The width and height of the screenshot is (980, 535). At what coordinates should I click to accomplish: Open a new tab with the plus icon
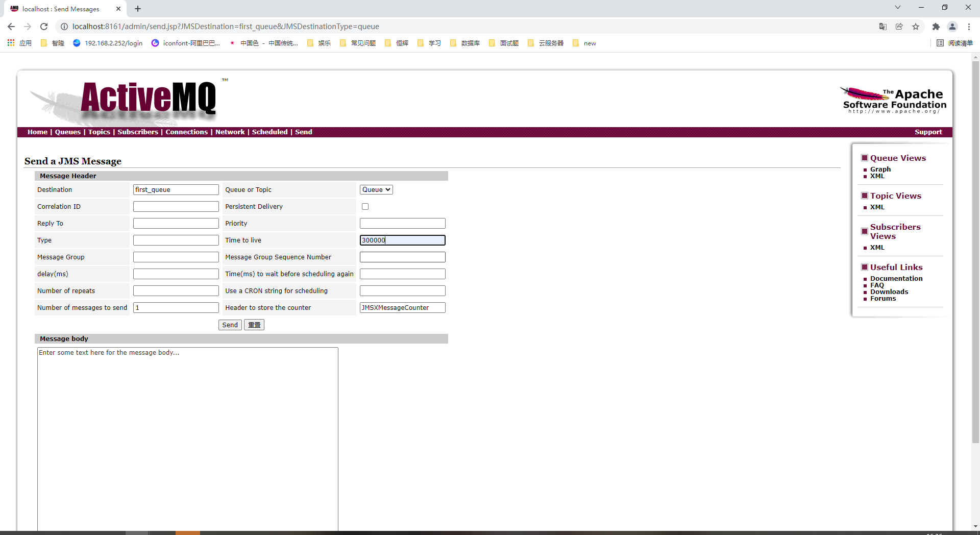(x=137, y=9)
